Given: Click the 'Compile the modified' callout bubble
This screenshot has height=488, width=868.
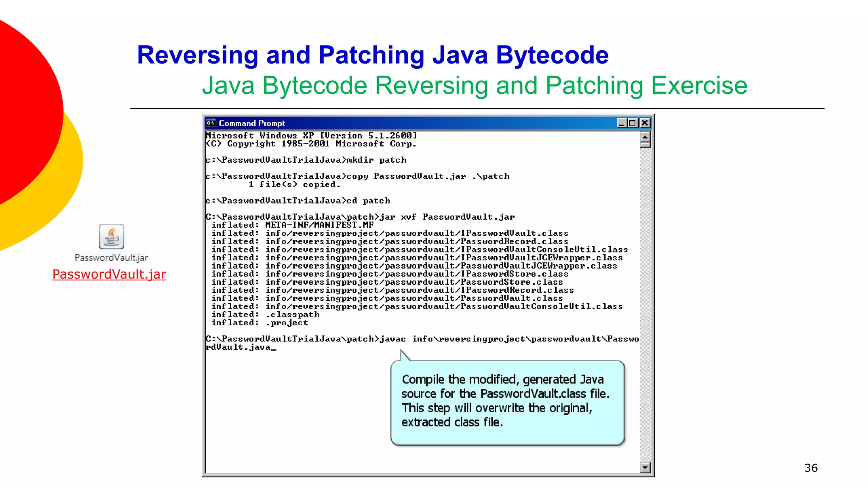Looking at the screenshot, I should click(x=508, y=402).
